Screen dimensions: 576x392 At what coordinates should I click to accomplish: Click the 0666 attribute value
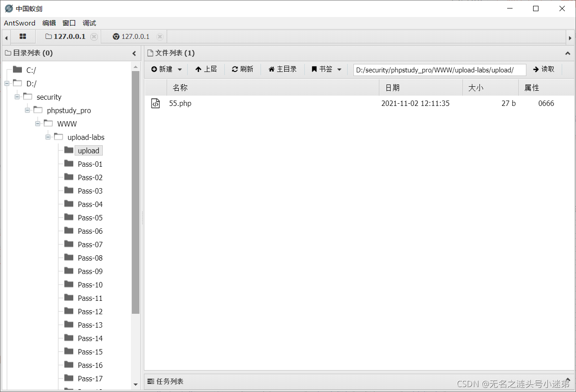point(546,104)
